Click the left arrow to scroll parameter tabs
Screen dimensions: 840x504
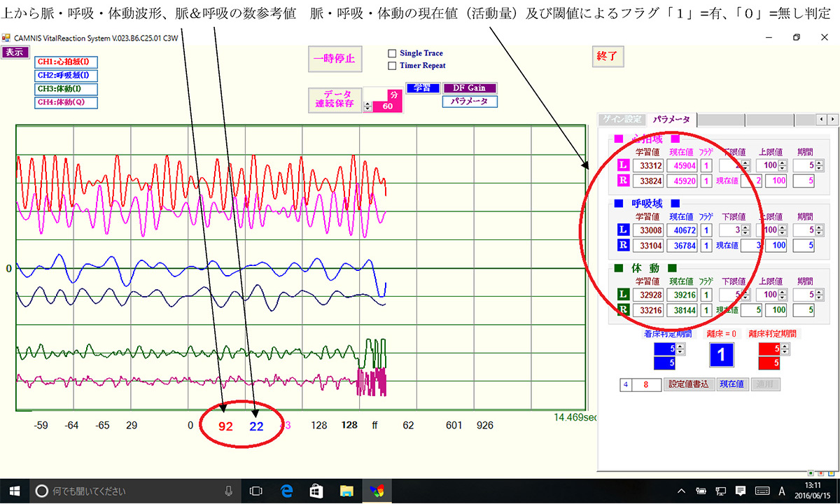[x=820, y=120]
